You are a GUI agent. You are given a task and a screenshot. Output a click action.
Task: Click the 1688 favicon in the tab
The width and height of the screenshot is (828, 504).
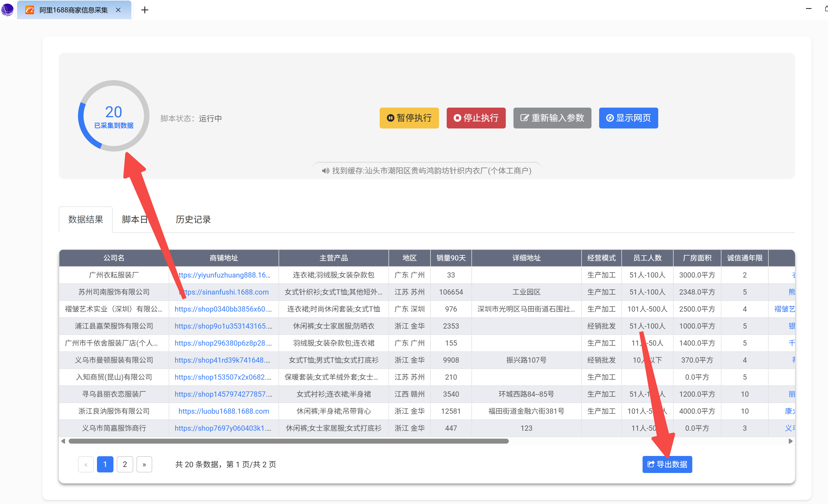(30, 10)
